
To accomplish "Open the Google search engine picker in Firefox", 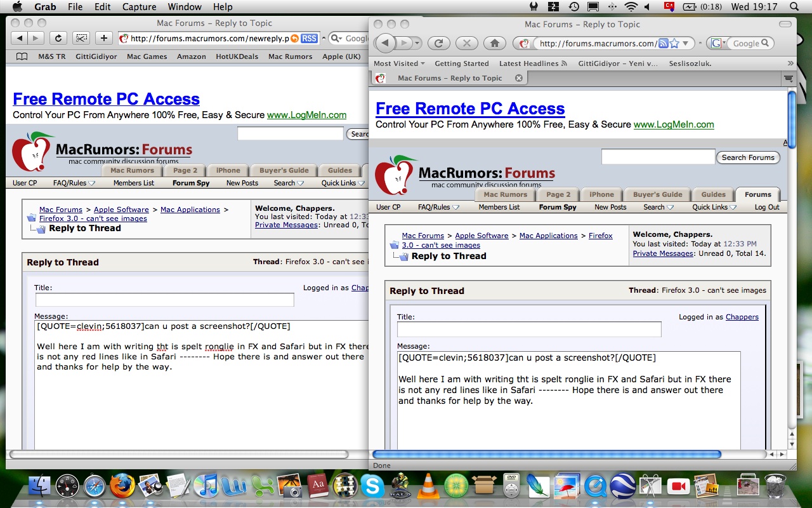I will point(719,44).
